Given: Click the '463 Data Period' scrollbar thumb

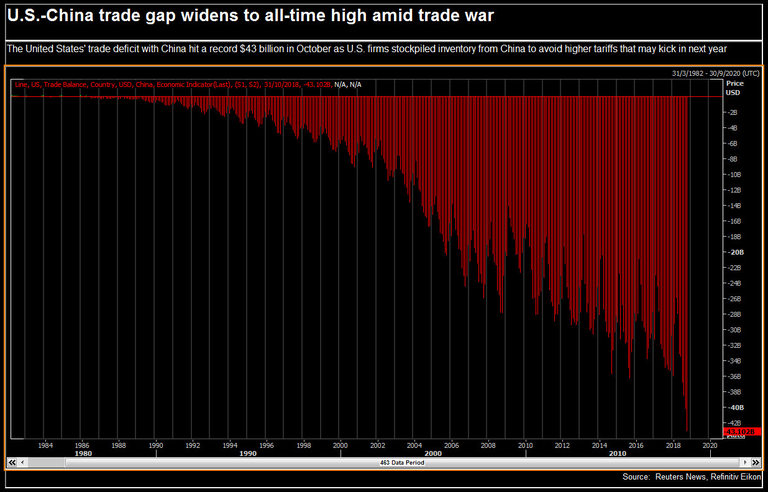Looking at the screenshot, I should pyautogui.click(x=400, y=463).
